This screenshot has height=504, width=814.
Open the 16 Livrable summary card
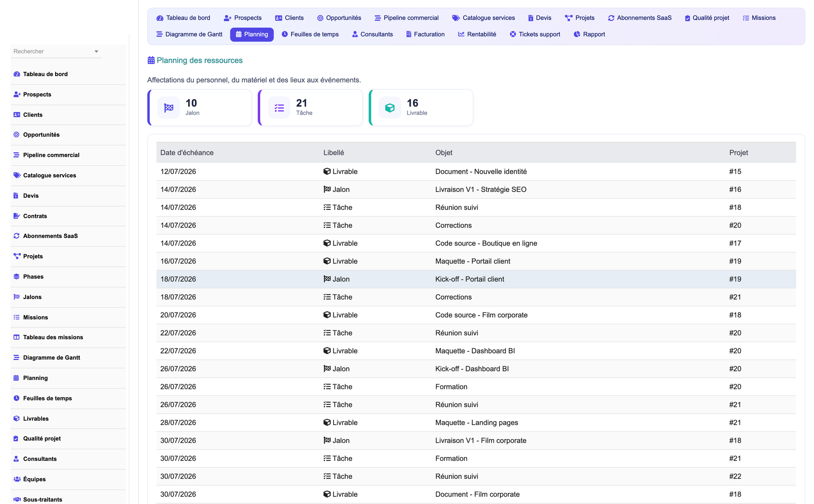[421, 107]
